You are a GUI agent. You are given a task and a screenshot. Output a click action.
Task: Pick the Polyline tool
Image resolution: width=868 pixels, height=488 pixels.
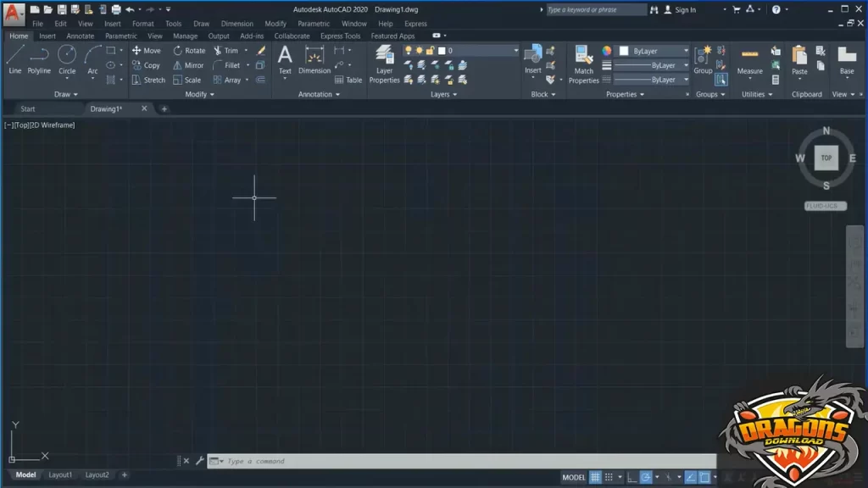pyautogui.click(x=39, y=59)
